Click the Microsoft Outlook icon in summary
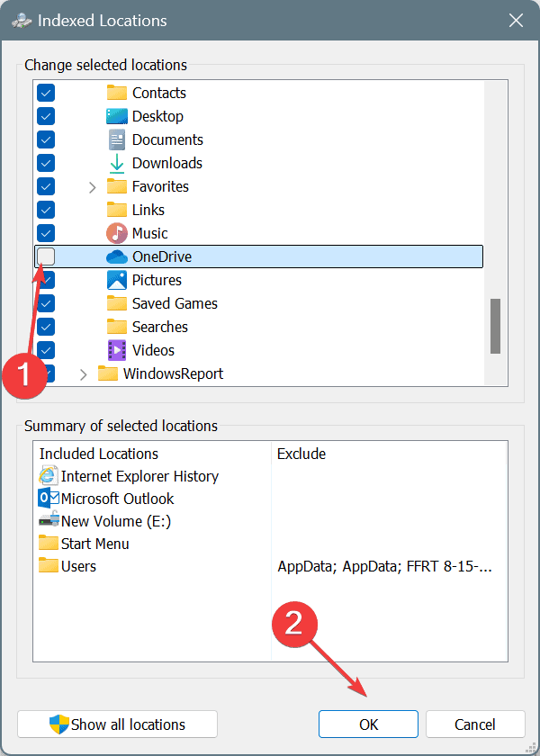Screen dimensions: 540x756 click(x=49, y=498)
